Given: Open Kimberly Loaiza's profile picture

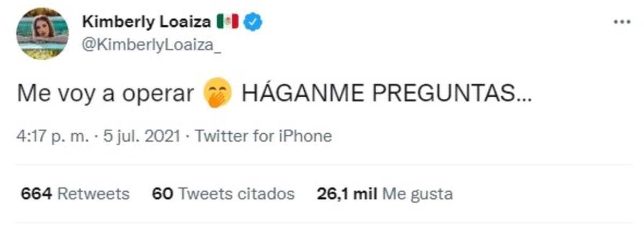Looking at the screenshot, I should 43,33.
